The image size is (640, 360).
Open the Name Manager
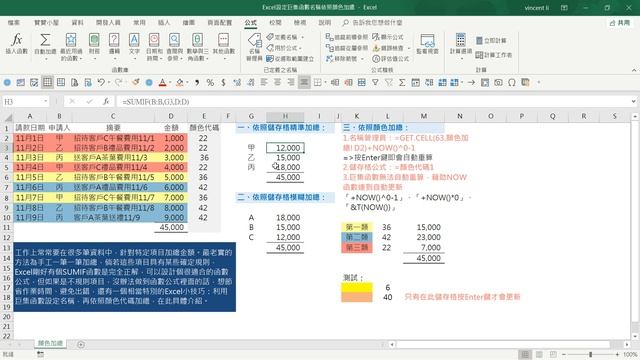[254, 47]
